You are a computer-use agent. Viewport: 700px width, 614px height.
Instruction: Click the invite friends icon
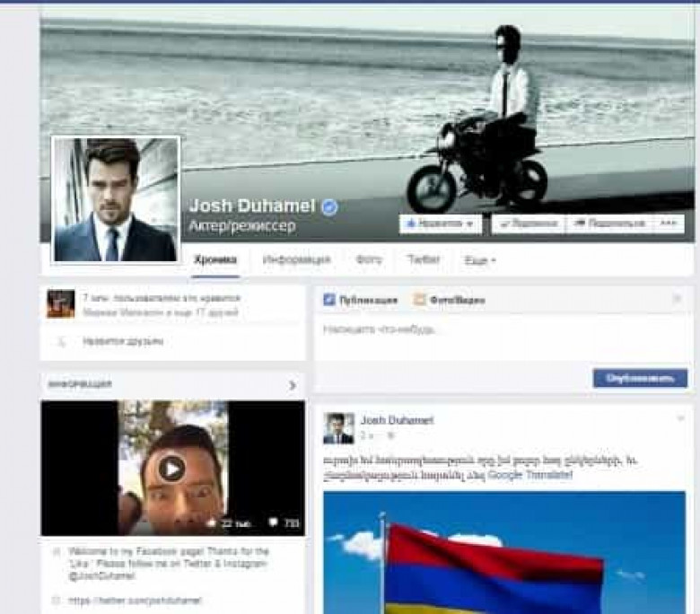point(61,342)
